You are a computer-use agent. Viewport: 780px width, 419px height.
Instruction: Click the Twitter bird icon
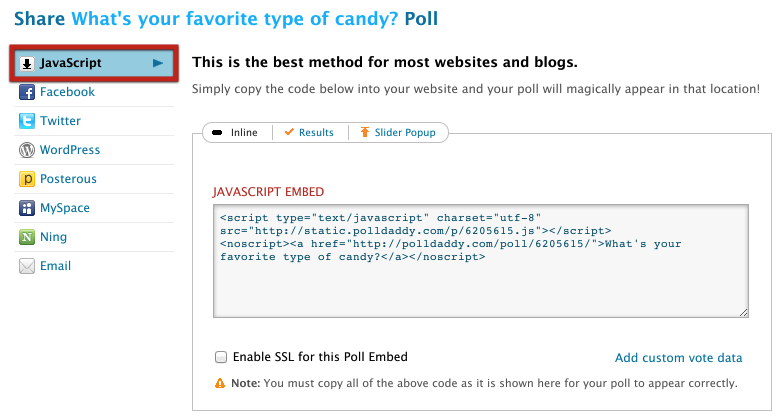click(x=28, y=121)
